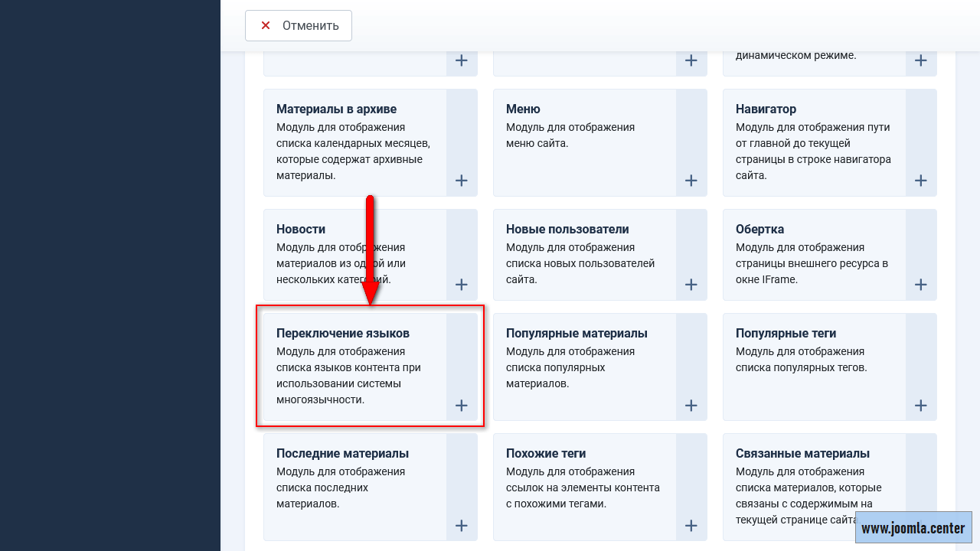The image size is (980, 551).
Task: Click plus icon for Новые пользователи module
Action: (691, 285)
